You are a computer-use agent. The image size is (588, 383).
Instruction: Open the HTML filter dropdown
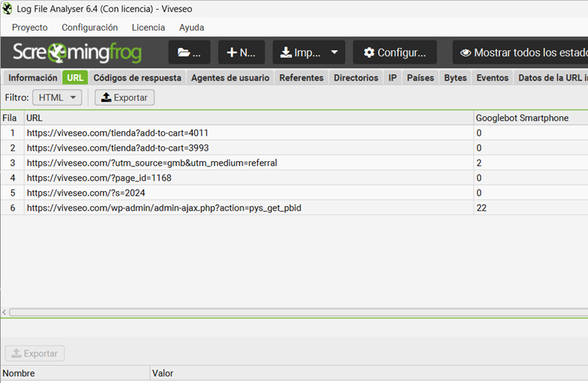click(57, 97)
